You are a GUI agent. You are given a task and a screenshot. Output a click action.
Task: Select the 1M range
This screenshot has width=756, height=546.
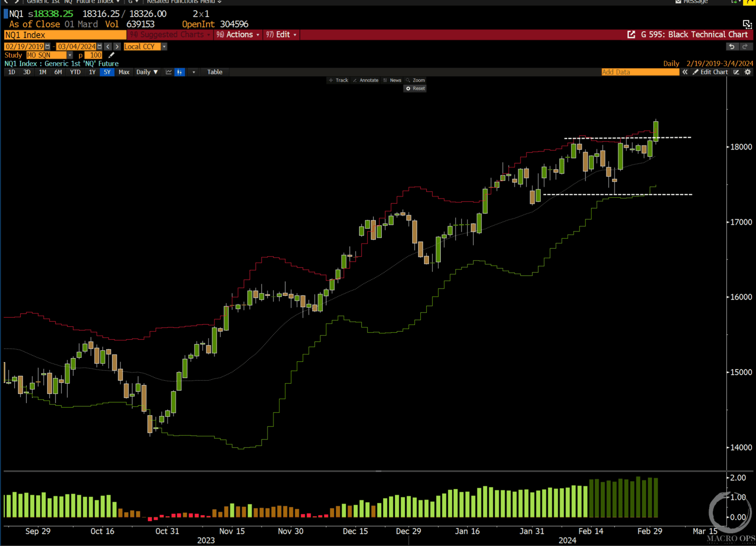pos(42,72)
